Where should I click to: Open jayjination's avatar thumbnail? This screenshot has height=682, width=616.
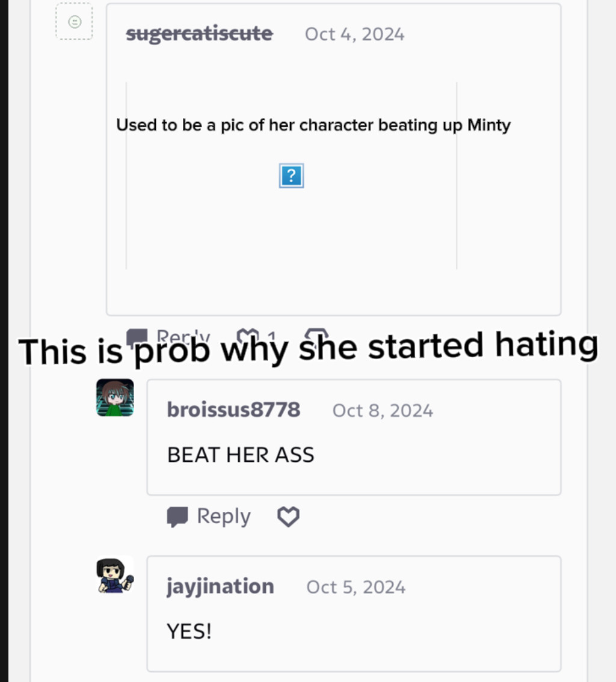(x=115, y=575)
